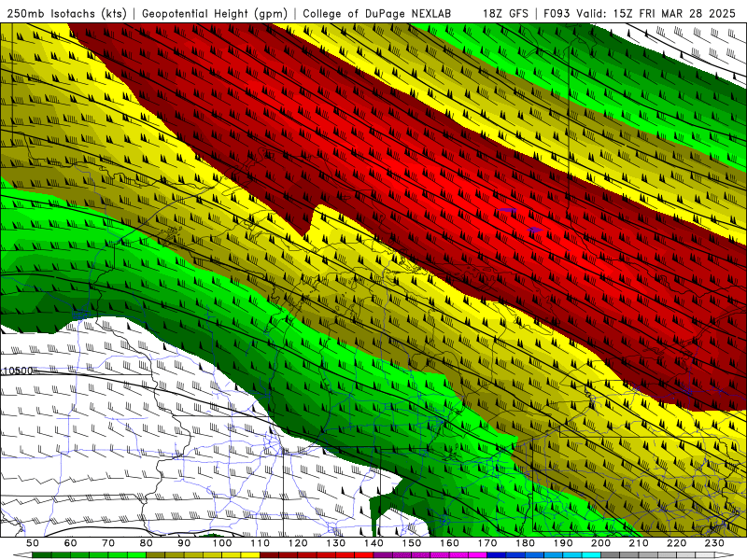The image size is (747, 560).
Task: Click the 190 scale label
Action: (563, 543)
